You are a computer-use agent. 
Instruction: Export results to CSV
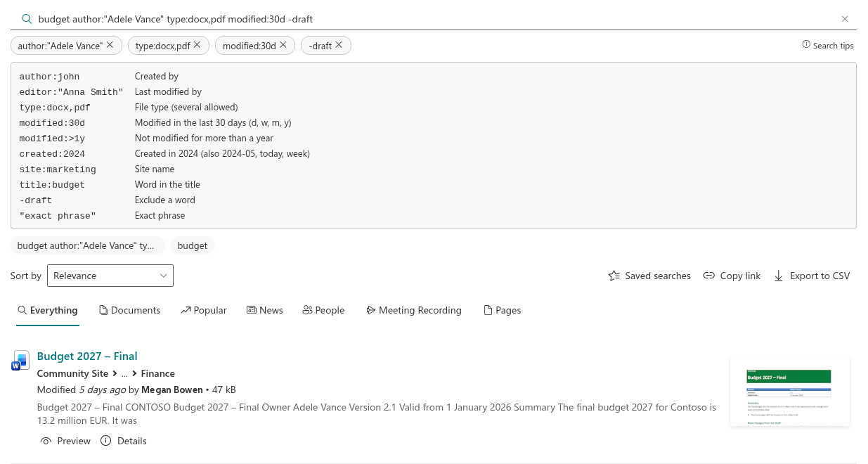(x=812, y=276)
